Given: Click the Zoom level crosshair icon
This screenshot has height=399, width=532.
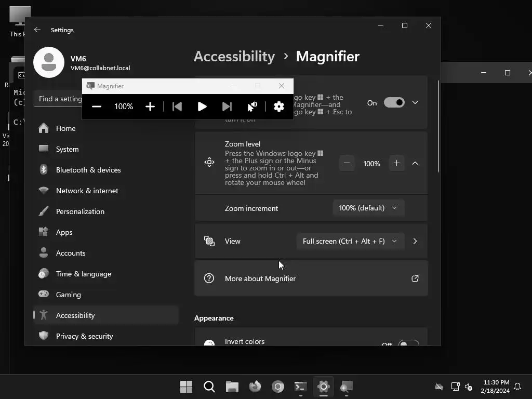Looking at the screenshot, I should [209, 162].
